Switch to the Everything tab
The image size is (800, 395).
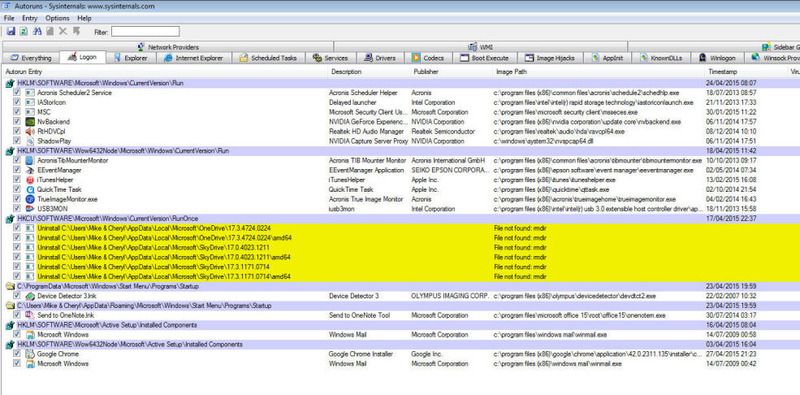click(x=31, y=58)
